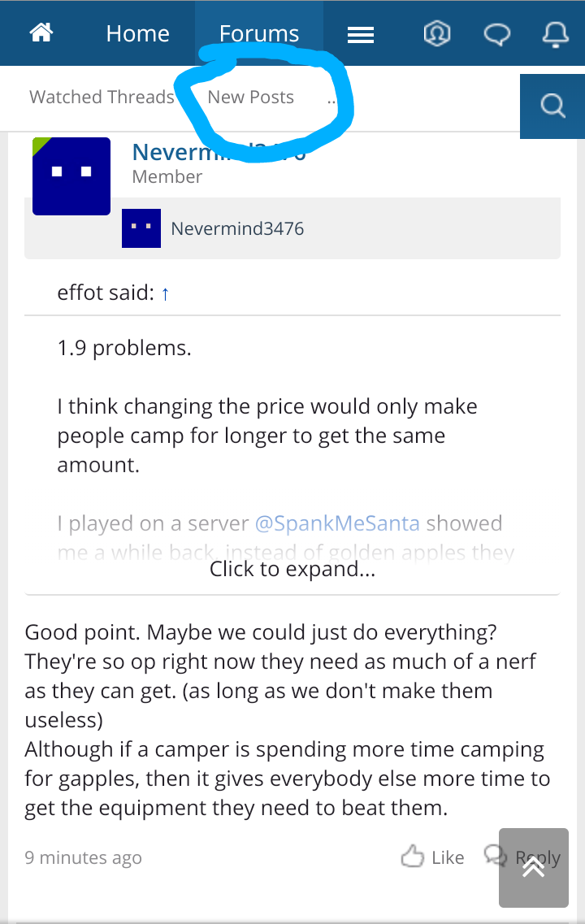Open the hamburger menu icon
This screenshot has width=585, height=924.
click(x=361, y=36)
